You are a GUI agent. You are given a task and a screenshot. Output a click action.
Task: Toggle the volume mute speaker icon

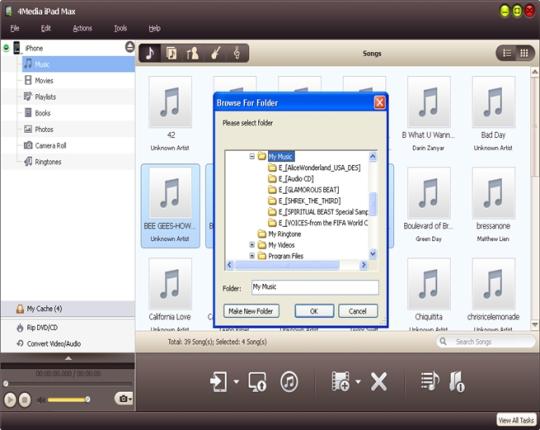41,400
